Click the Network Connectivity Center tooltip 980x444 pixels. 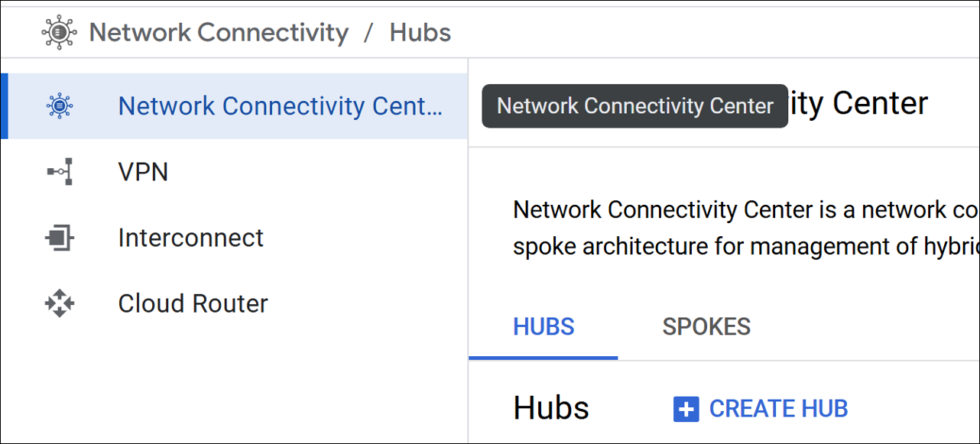coord(634,105)
